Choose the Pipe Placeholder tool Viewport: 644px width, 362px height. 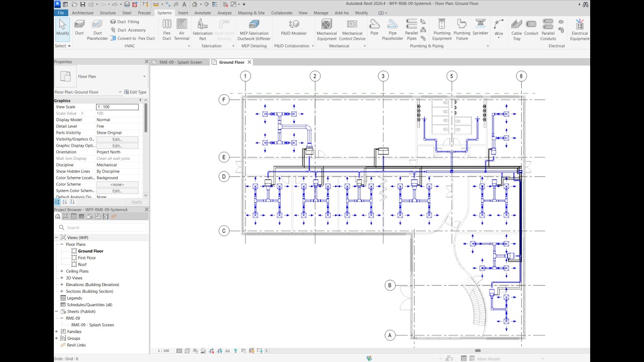pyautogui.click(x=392, y=30)
